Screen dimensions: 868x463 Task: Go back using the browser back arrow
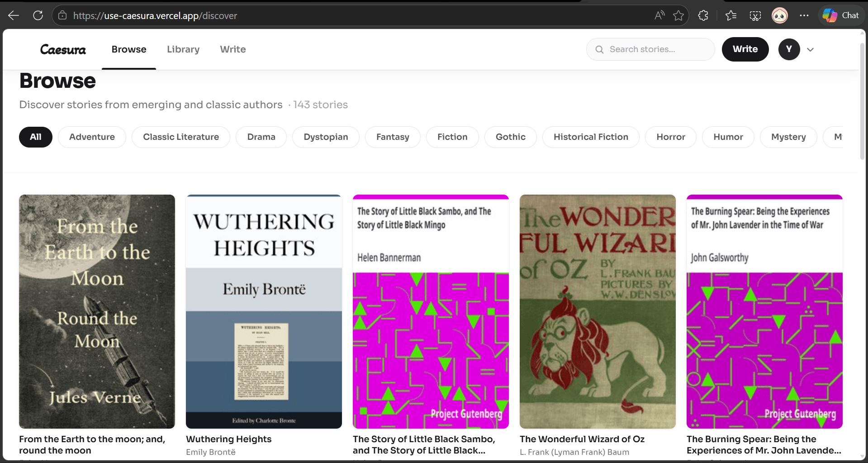coord(14,15)
